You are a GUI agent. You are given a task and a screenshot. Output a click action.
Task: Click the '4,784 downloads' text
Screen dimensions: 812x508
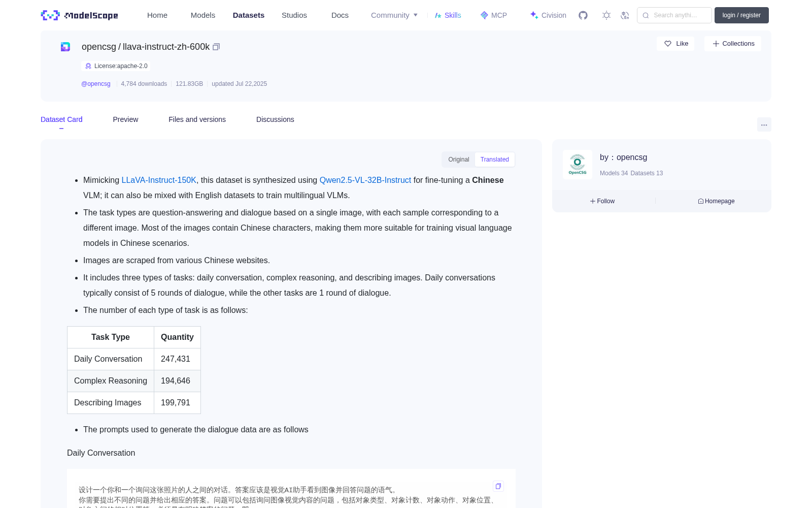click(x=144, y=84)
